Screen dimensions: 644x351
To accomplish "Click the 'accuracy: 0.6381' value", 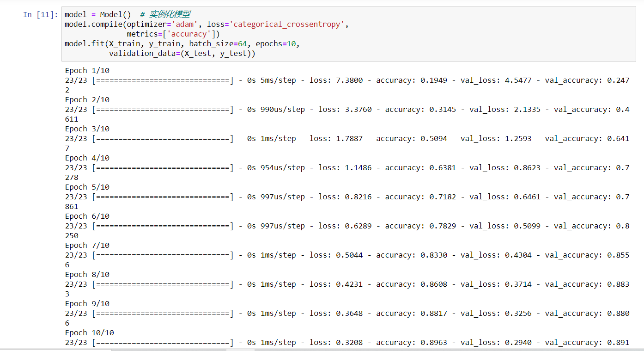I will (x=420, y=168).
